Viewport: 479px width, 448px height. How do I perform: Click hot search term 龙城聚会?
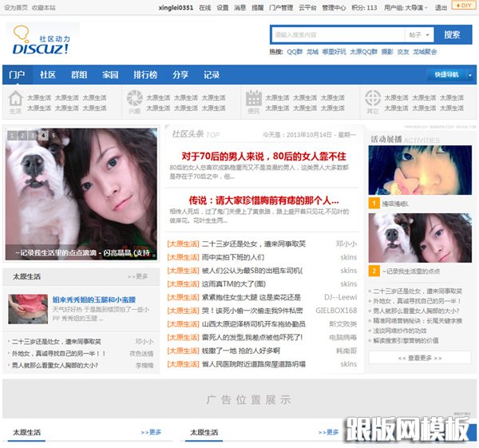click(x=425, y=52)
